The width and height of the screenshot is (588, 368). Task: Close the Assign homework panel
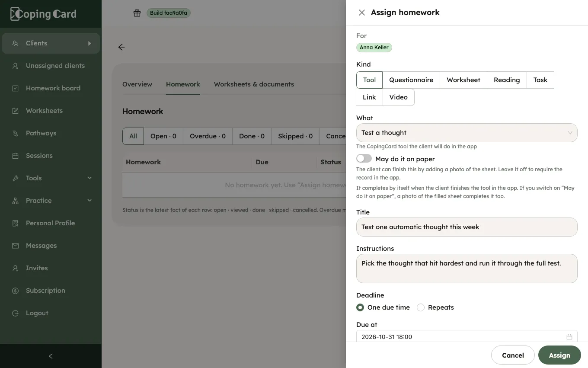point(362,13)
